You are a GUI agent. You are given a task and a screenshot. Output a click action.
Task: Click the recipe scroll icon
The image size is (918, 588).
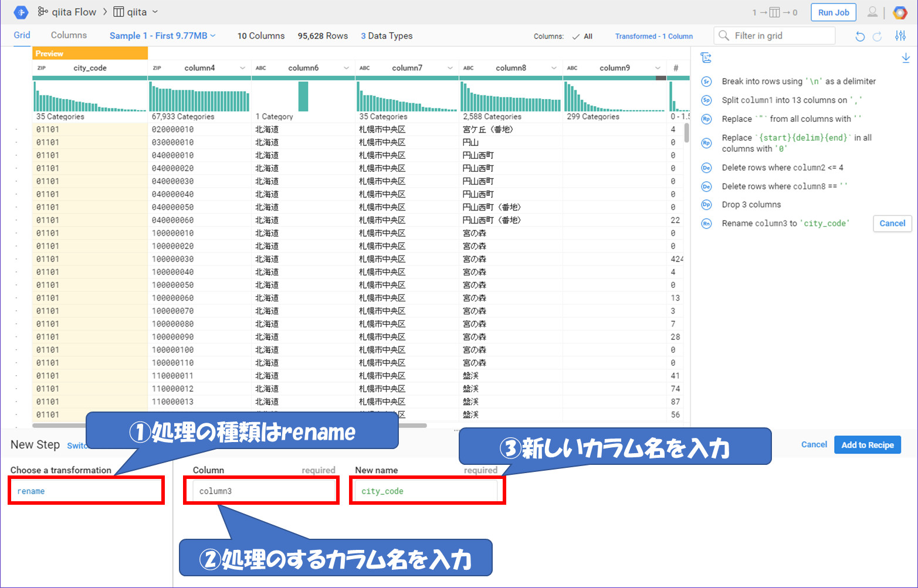(x=706, y=57)
